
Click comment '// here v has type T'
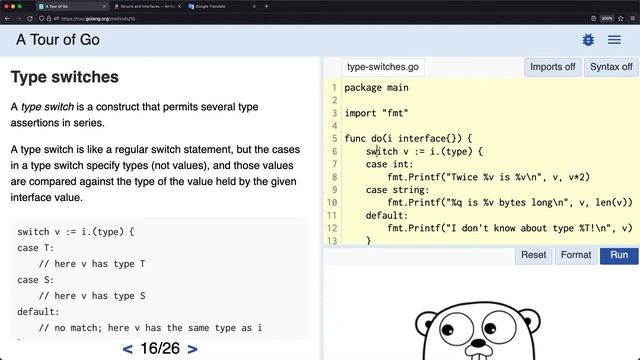(x=92, y=264)
